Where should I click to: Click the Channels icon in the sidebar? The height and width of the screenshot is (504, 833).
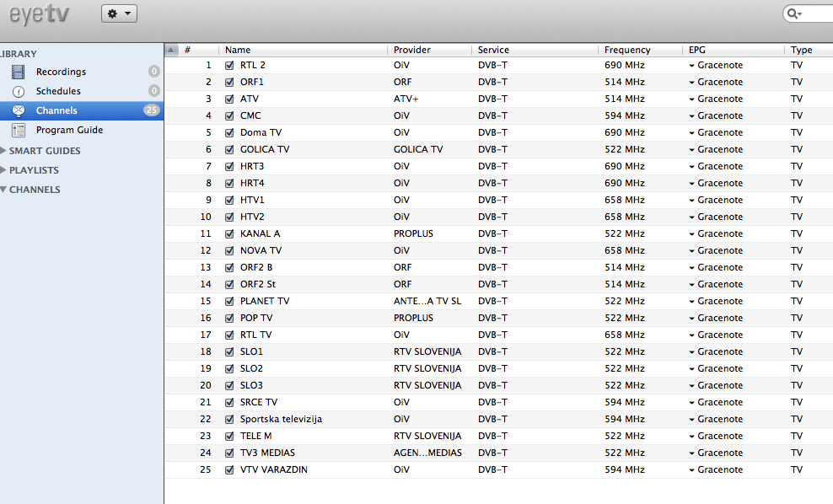pyautogui.click(x=19, y=110)
